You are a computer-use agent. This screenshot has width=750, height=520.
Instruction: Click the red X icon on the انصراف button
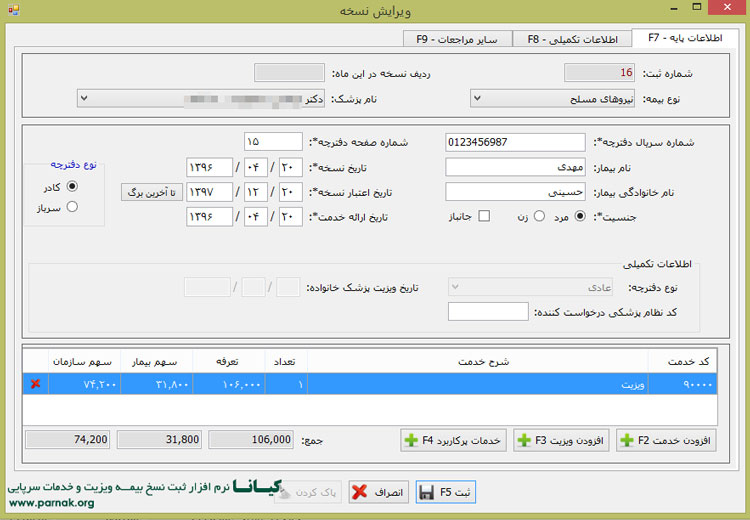click(x=358, y=493)
